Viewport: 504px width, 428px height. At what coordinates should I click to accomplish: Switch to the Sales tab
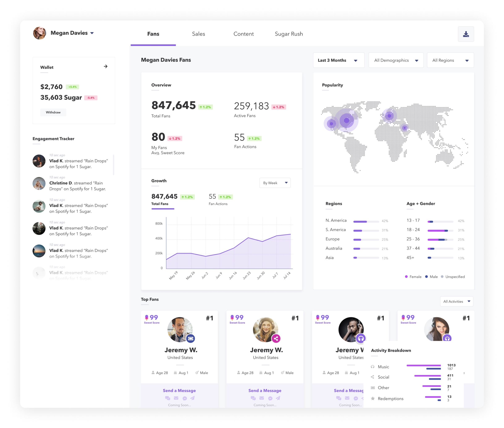point(198,34)
